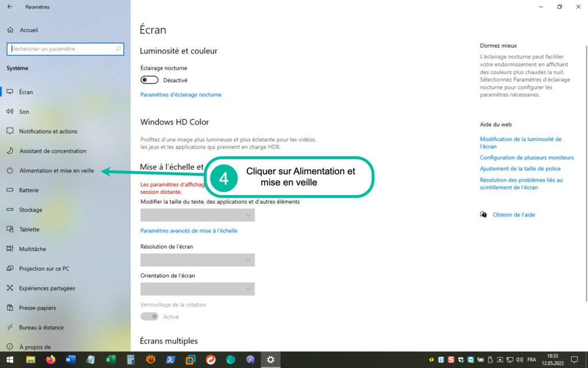Click the Stockage drive icon
The image size is (588, 368).
(10, 210)
